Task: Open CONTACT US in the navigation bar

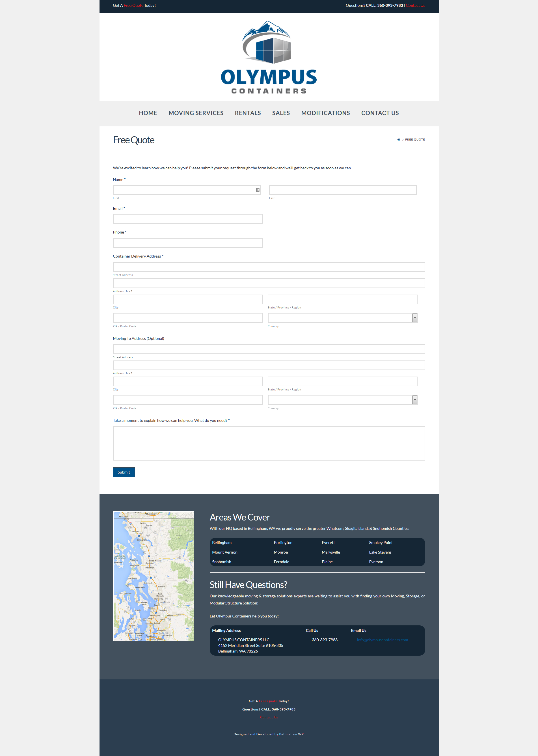Action: tap(380, 113)
